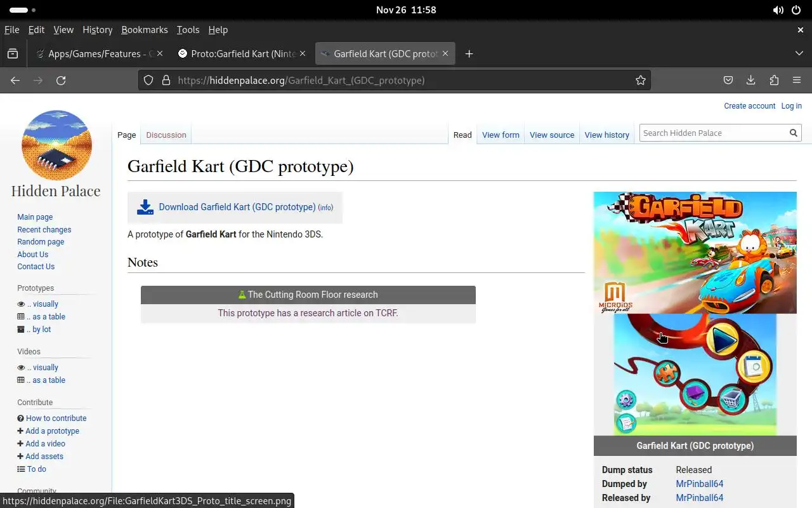Click the clock in the top bar
Viewport: 812px width, 508px height.
coord(406,10)
